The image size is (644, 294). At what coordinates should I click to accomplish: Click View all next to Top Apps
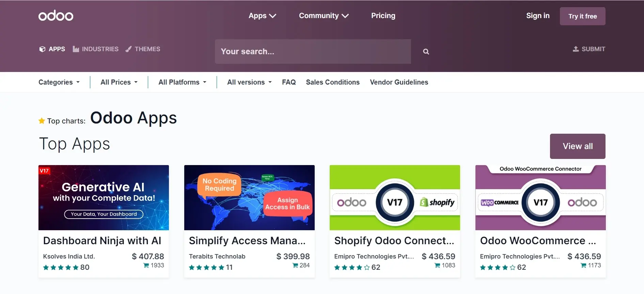(x=577, y=146)
